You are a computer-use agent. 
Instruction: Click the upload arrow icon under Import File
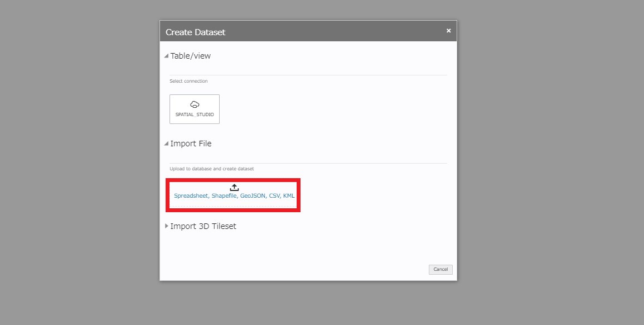pos(234,187)
